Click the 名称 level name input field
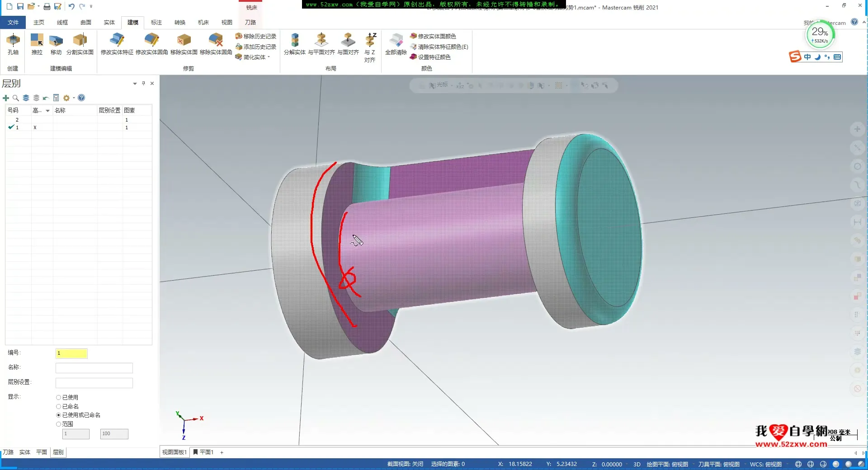The width and height of the screenshot is (868, 470). point(94,368)
